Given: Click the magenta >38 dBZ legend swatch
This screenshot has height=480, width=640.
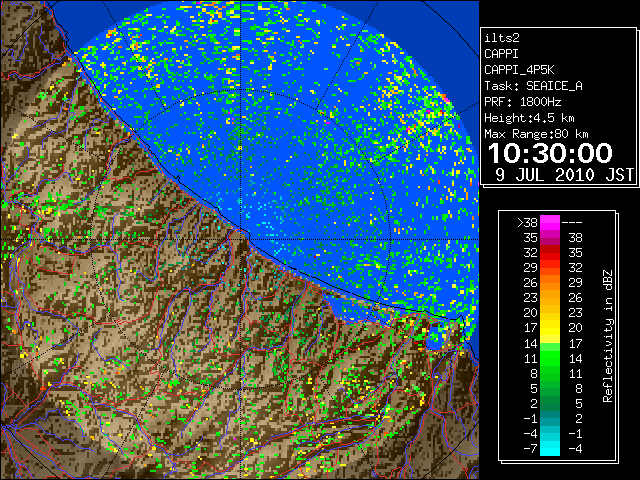Looking at the screenshot, I should (x=550, y=222).
